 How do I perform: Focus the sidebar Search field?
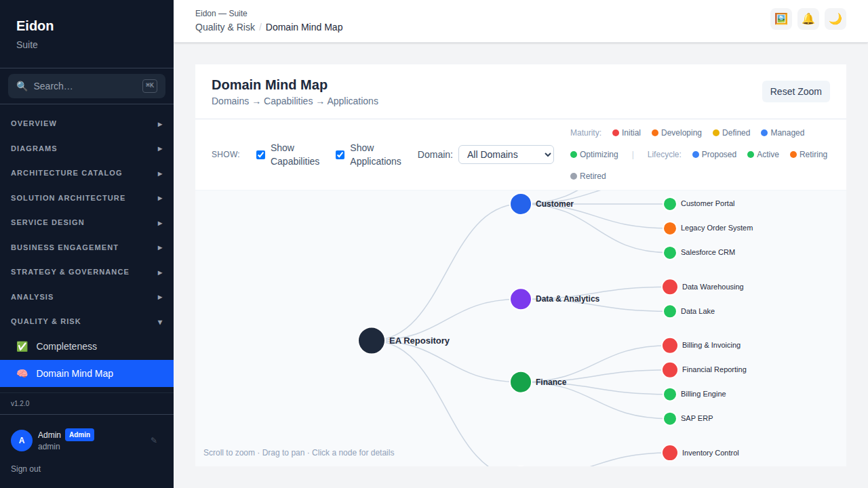click(x=87, y=86)
